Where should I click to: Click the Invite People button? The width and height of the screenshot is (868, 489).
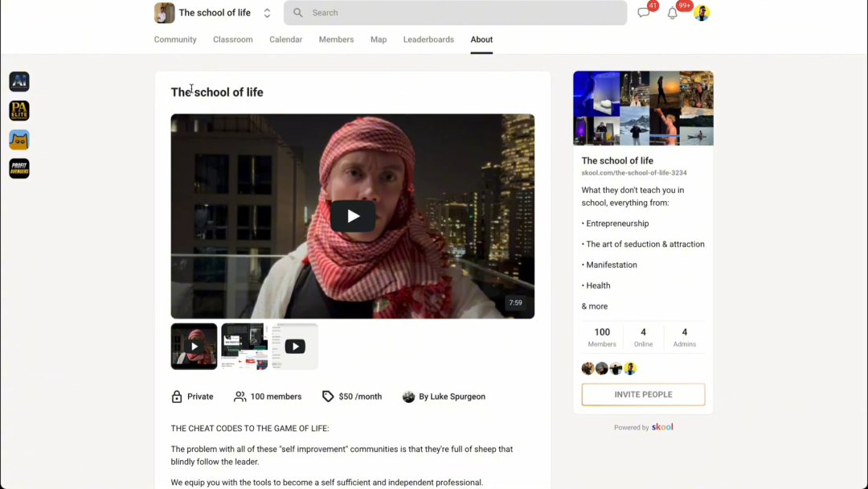(643, 394)
